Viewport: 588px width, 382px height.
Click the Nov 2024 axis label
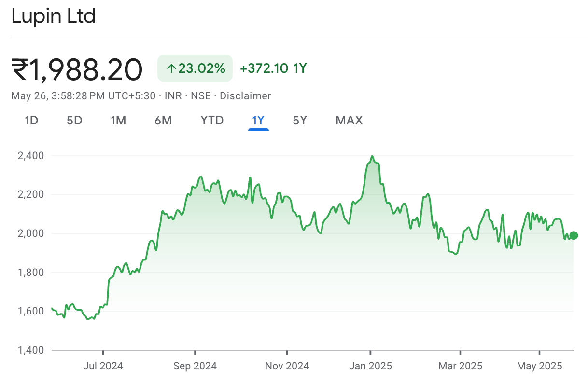287,366
